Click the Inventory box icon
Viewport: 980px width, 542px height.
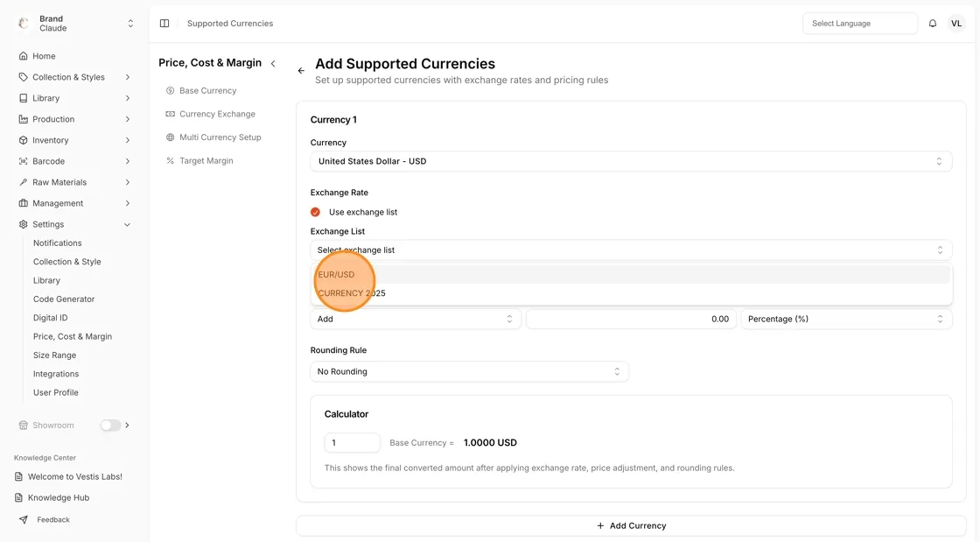23,140
